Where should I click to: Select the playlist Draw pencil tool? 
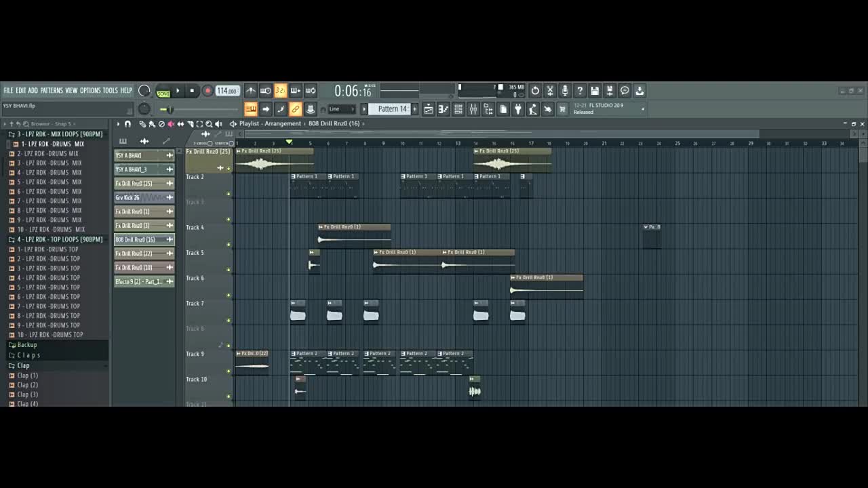click(x=142, y=124)
